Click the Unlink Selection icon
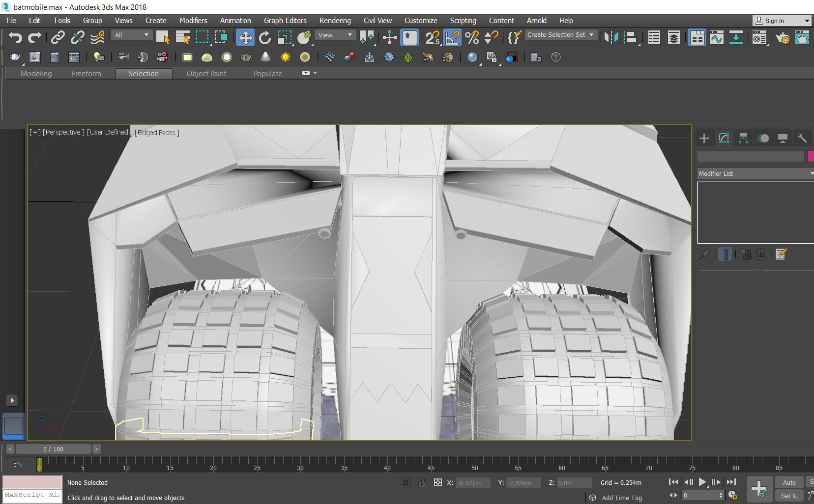Image resolution: width=814 pixels, height=504 pixels. click(78, 37)
